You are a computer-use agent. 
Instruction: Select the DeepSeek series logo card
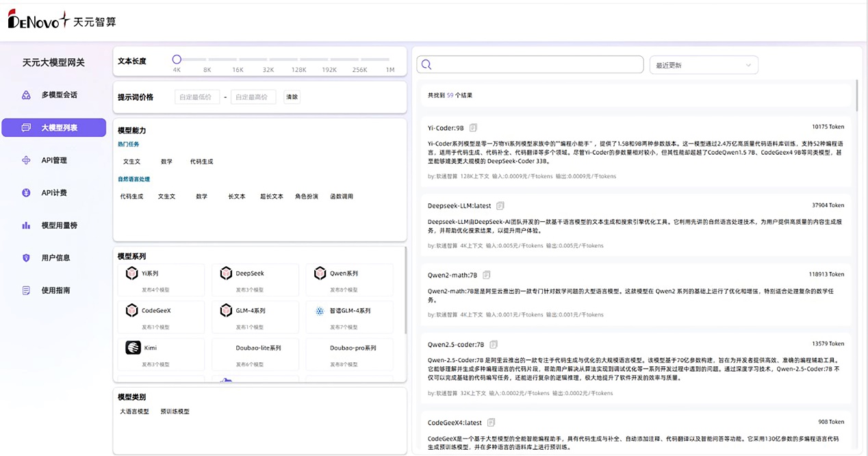[x=226, y=273]
